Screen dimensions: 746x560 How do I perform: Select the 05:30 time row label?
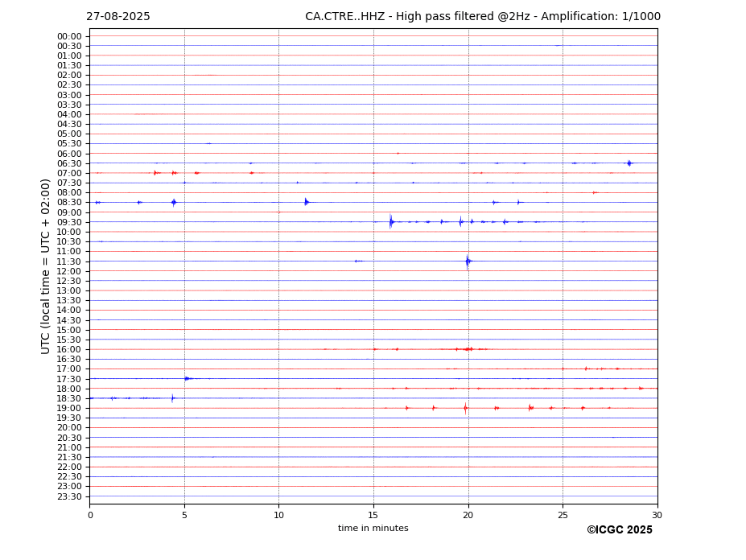pyautogui.click(x=69, y=144)
